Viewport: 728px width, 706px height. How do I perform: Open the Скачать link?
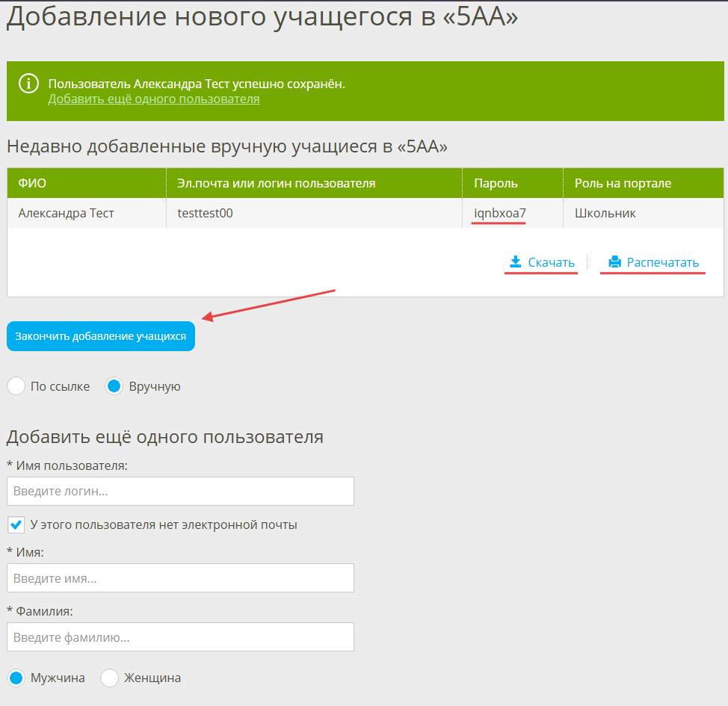pyautogui.click(x=551, y=262)
